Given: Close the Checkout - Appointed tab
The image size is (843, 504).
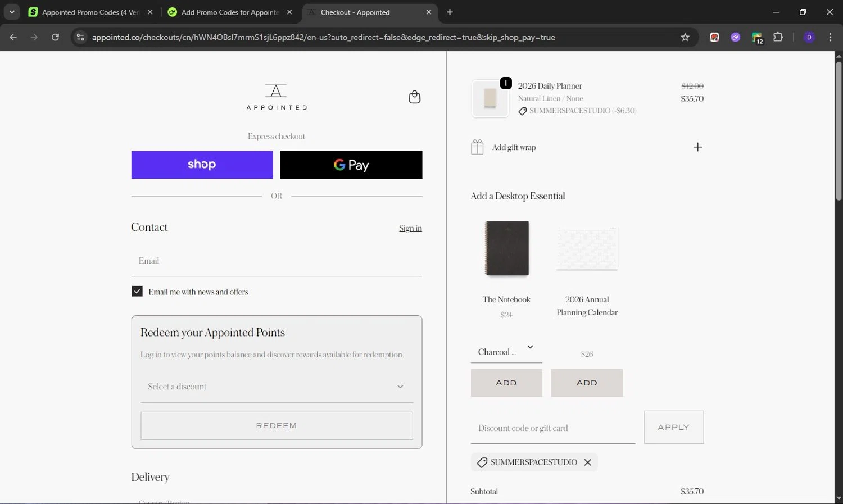Looking at the screenshot, I should [429, 12].
